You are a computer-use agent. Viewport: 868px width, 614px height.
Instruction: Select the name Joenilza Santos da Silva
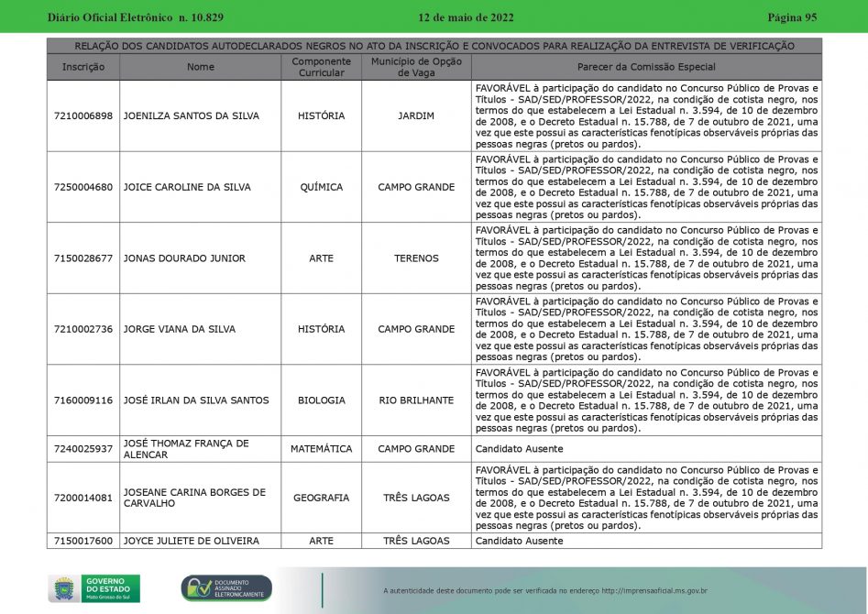[x=191, y=116]
